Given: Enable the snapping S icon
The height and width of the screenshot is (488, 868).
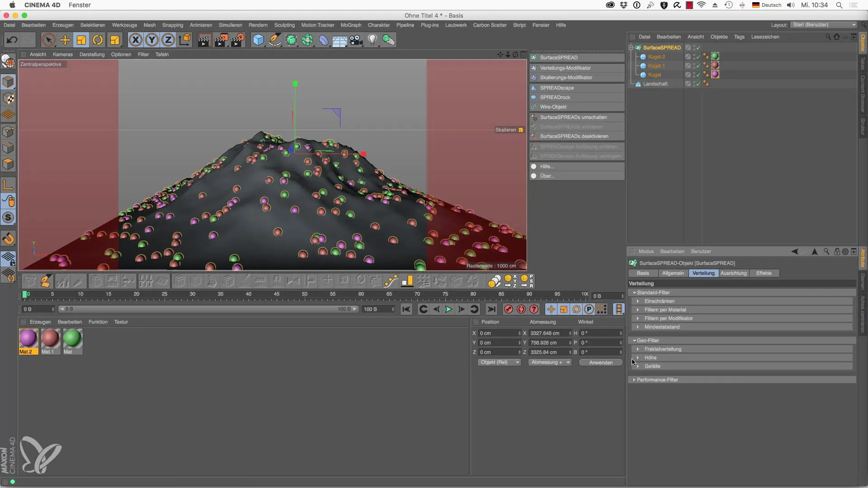Looking at the screenshot, I should pos(8,218).
